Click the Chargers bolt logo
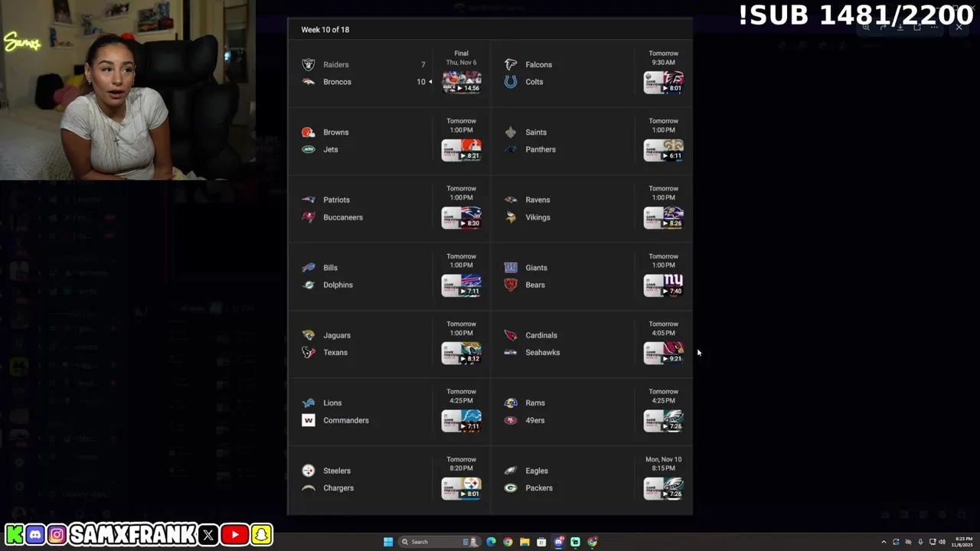 (x=309, y=488)
